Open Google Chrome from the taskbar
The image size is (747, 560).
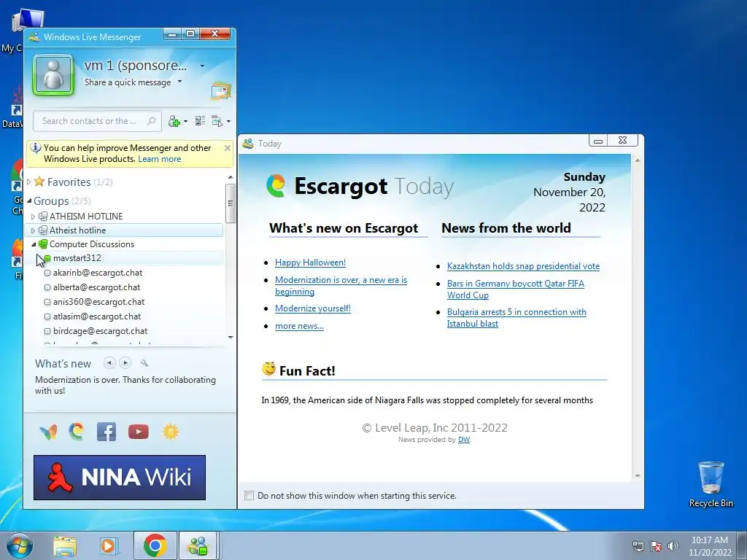click(x=155, y=545)
